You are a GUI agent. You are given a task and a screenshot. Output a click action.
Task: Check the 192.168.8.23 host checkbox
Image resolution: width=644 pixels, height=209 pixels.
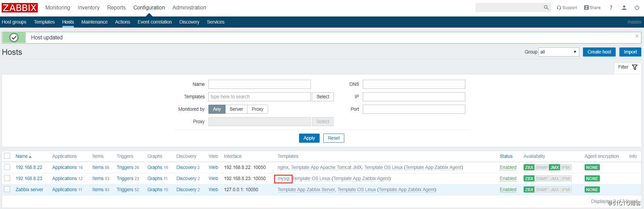click(7, 178)
